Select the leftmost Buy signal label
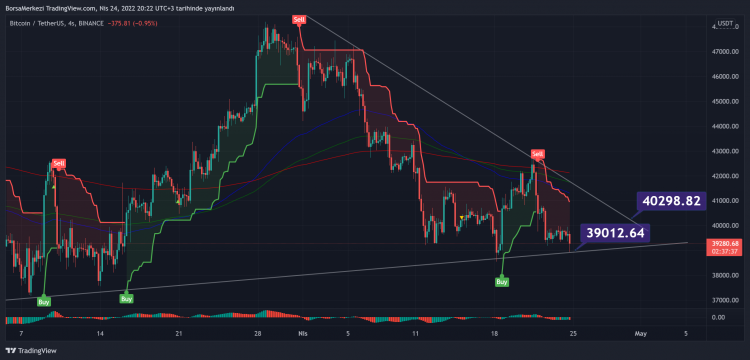 44,302
